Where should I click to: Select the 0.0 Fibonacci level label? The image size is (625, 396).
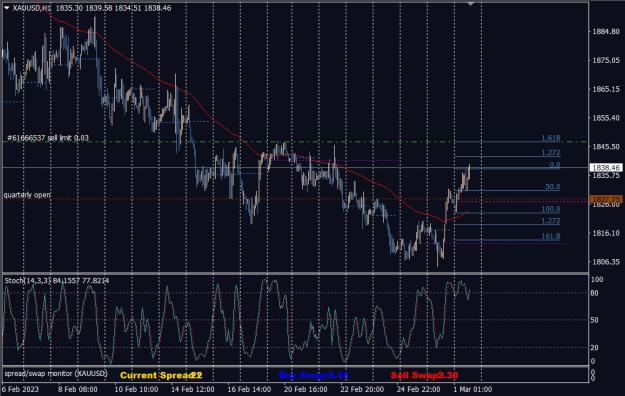(x=554, y=165)
